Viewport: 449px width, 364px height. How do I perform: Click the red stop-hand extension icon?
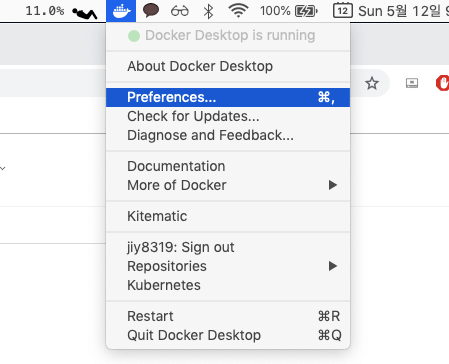[x=442, y=83]
